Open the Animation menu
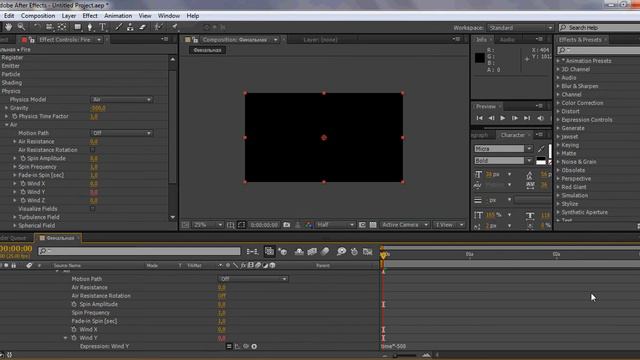This screenshot has height=360, width=640. pos(118,16)
